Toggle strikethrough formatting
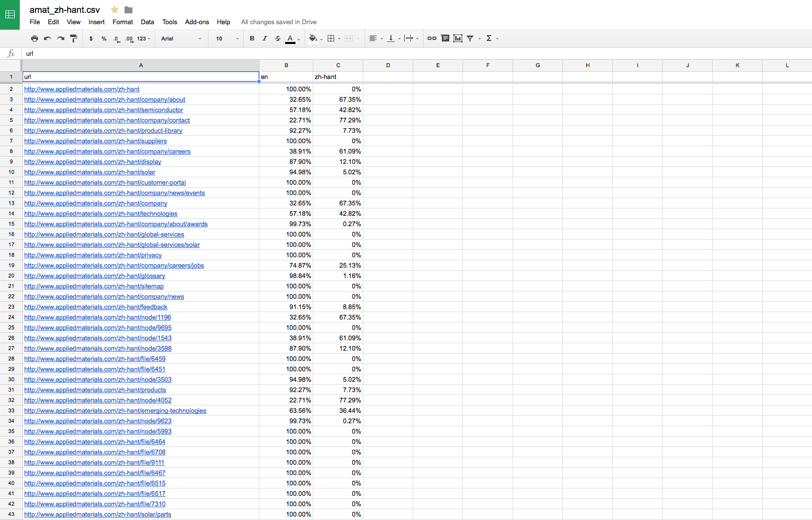Screen dimensions: 812x520 [278, 39]
